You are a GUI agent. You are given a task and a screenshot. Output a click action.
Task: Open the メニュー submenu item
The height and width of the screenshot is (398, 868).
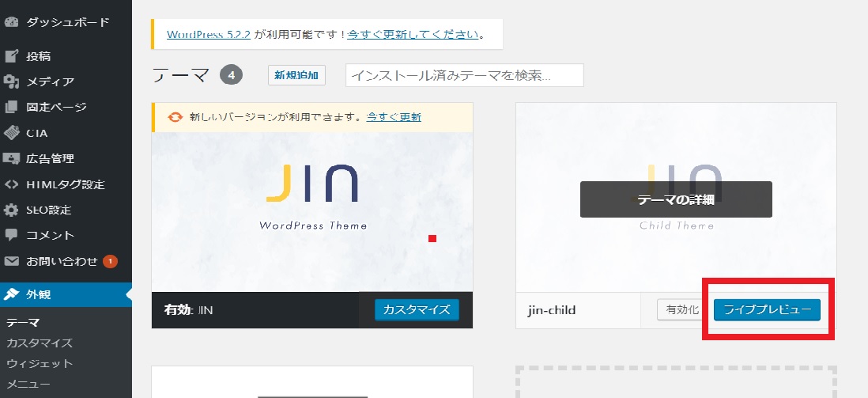28,384
